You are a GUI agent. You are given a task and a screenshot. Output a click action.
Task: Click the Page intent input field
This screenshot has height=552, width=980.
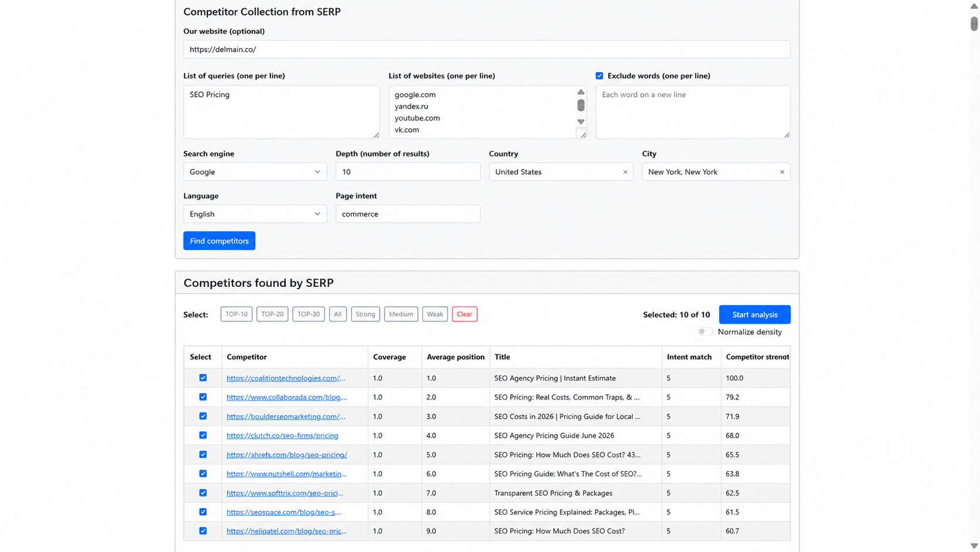[x=408, y=214]
